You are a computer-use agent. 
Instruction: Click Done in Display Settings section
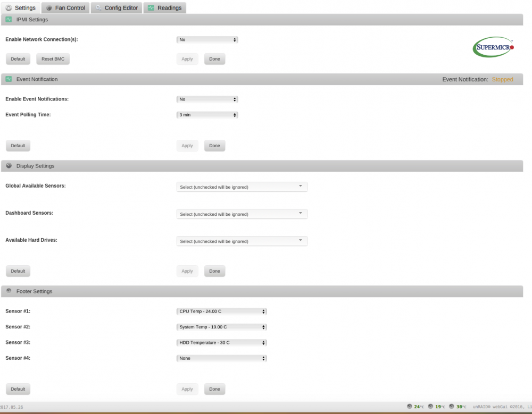pos(214,271)
